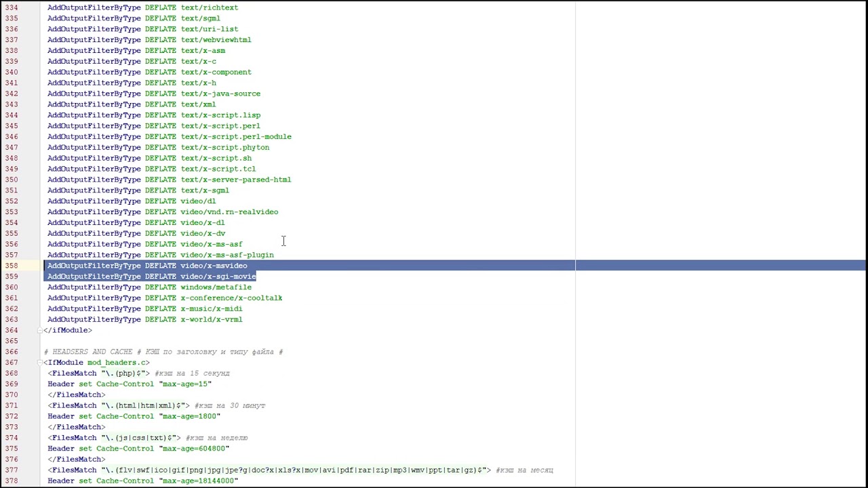Click the comment 'кэш на месяц'
The width and height of the screenshot is (868, 488).
coord(525,470)
